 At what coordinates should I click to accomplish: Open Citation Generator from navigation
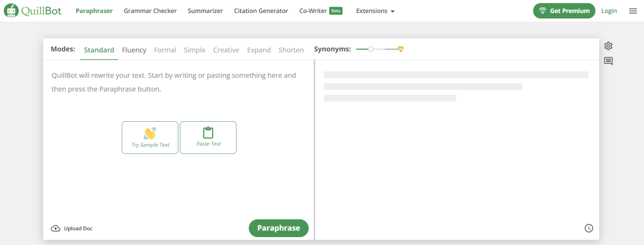click(x=261, y=11)
